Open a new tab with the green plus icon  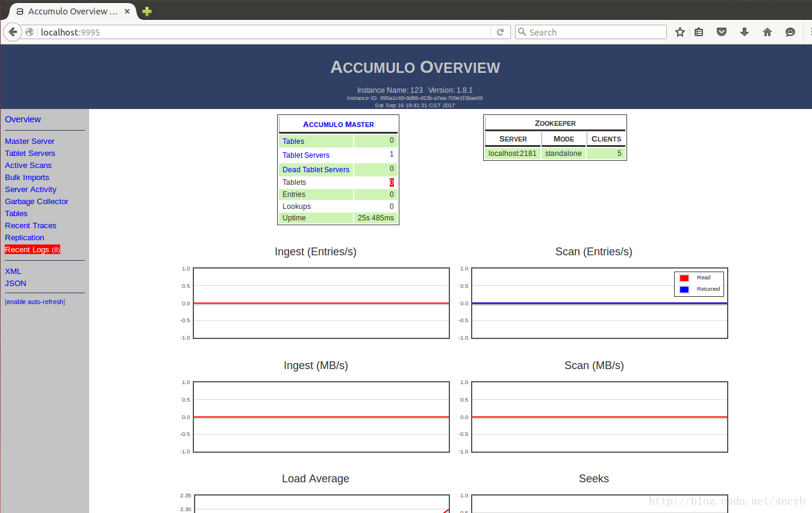(147, 11)
